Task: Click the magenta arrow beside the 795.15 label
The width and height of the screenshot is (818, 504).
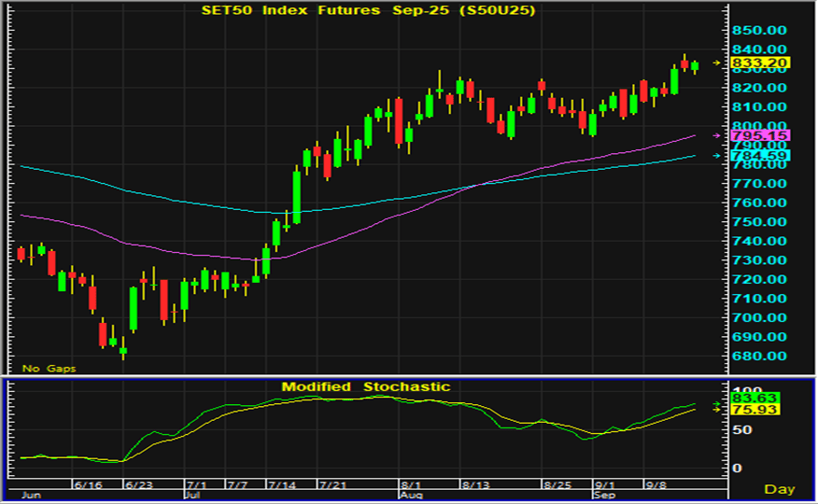Action: click(717, 135)
